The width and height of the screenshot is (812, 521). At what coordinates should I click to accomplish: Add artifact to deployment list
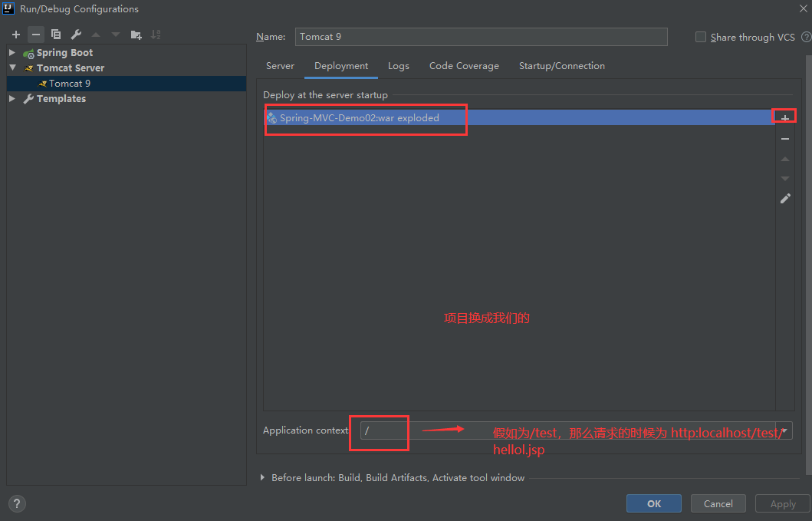pos(785,118)
